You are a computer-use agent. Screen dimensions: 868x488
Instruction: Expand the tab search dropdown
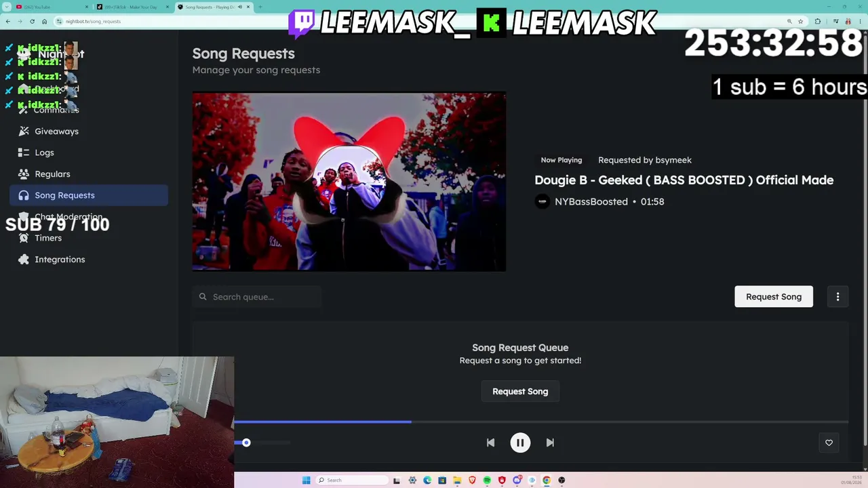click(x=7, y=7)
